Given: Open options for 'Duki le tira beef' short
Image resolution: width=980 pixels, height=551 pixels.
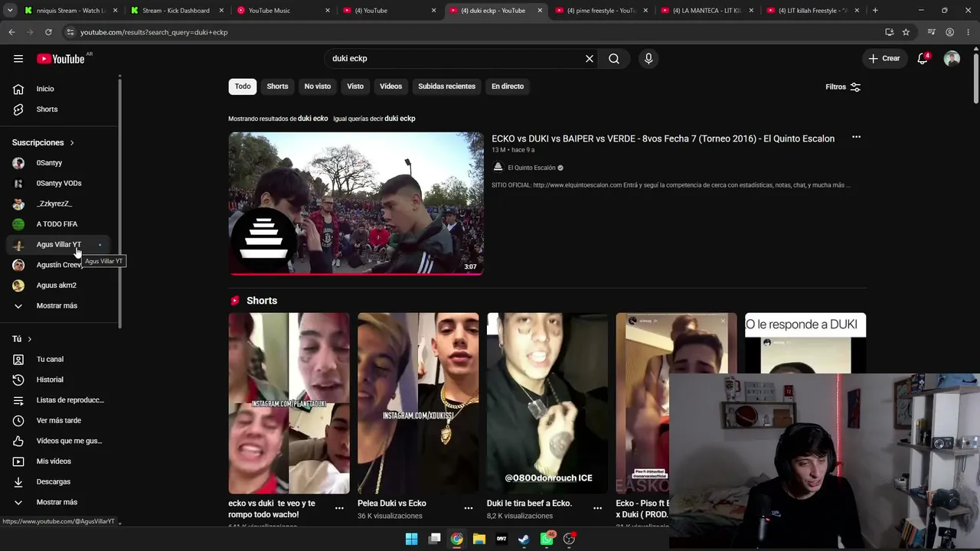Looking at the screenshot, I should (x=597, y=507).
